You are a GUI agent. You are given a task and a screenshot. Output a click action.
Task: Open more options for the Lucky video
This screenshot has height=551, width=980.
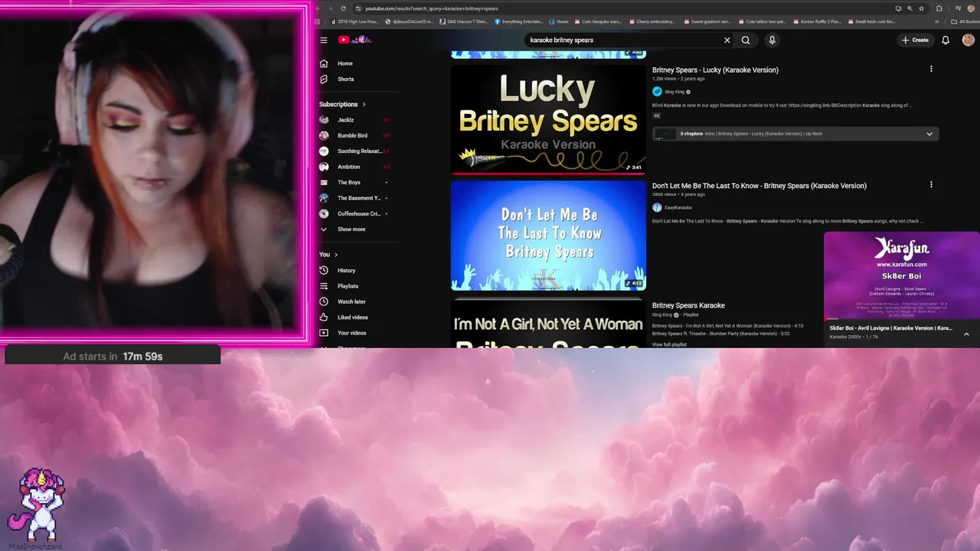coord(931,69)
